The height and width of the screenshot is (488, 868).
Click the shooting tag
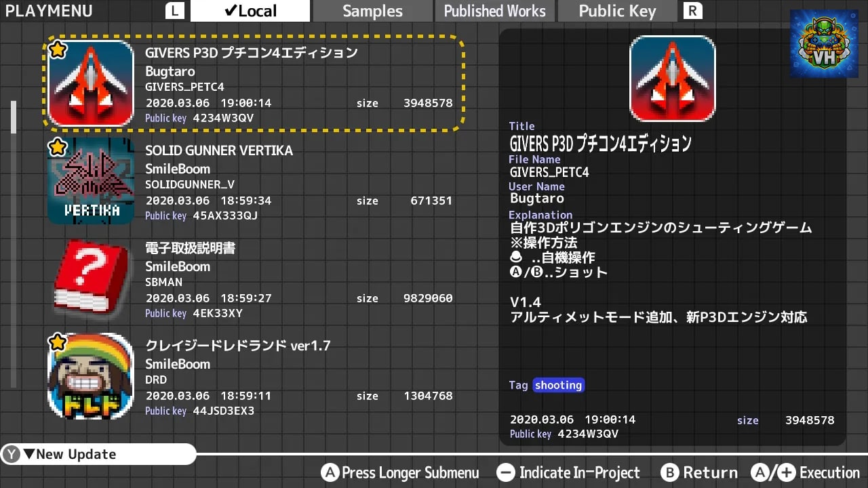558,385
